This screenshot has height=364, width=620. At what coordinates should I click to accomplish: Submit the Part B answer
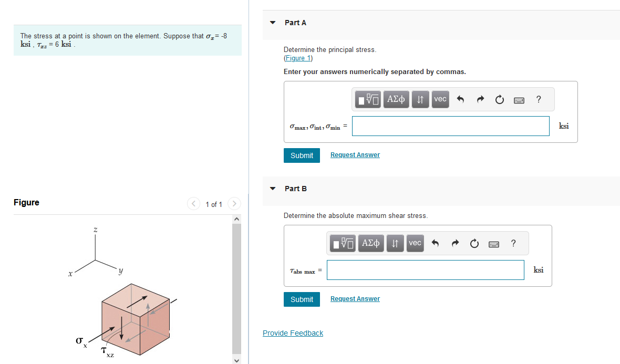pyautogui.click(x=302, y=299)
